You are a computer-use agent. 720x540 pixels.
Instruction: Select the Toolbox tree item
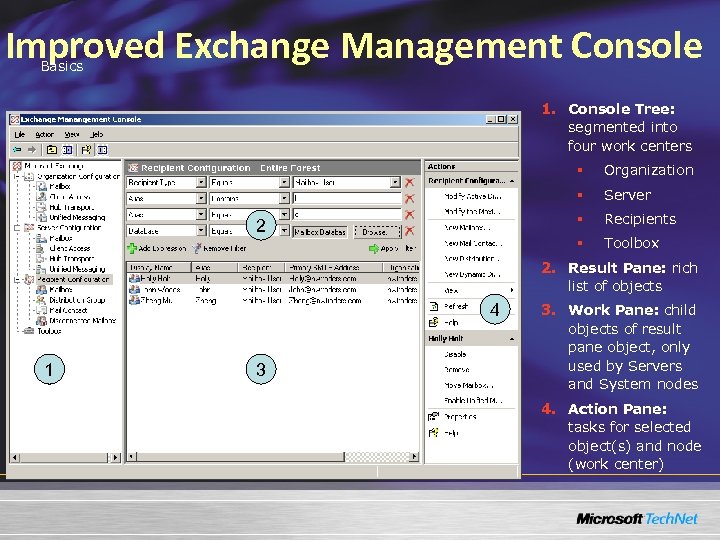click(x=49, y=331)
